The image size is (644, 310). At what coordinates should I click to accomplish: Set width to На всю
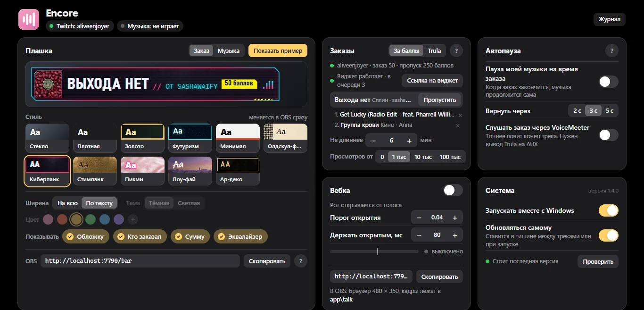[67, 203]
